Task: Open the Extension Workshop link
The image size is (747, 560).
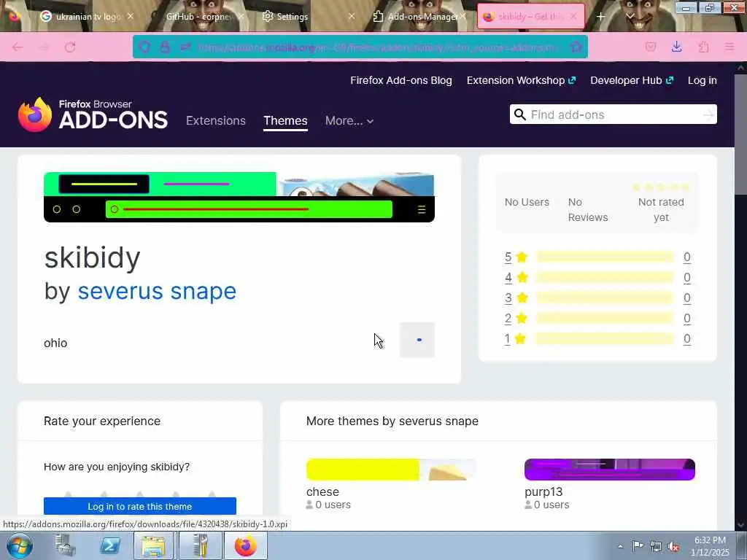Action: coord(521,80)
